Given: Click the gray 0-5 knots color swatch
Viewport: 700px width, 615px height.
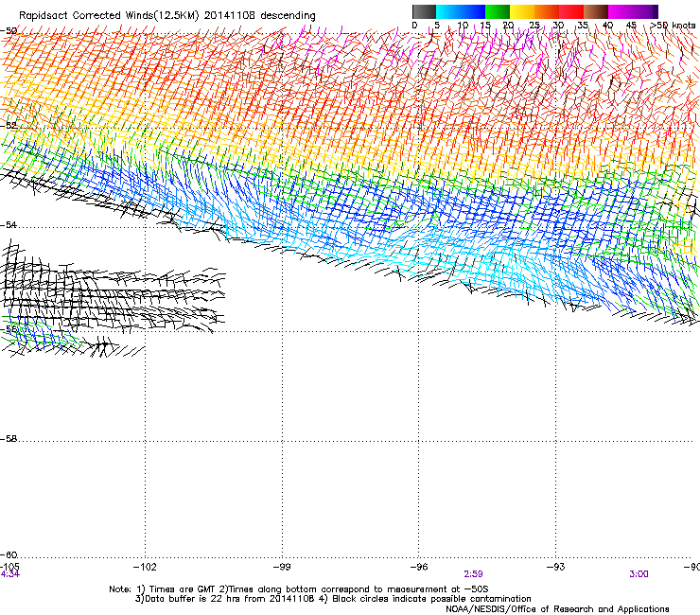Looking at the screenshot, I should tap(424, 11).
